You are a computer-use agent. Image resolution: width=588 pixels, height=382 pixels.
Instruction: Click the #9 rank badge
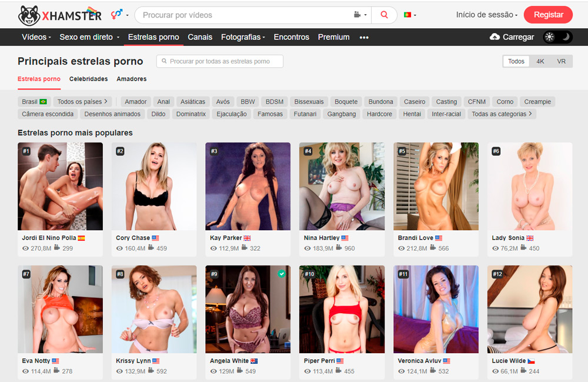(214, 274)
